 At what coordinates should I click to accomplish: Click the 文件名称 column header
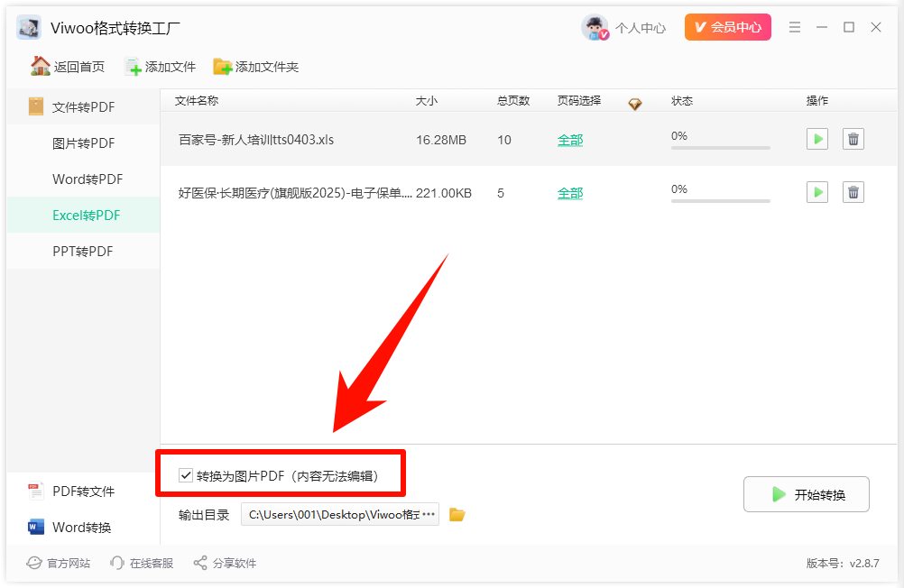click(x=197, y=101)
